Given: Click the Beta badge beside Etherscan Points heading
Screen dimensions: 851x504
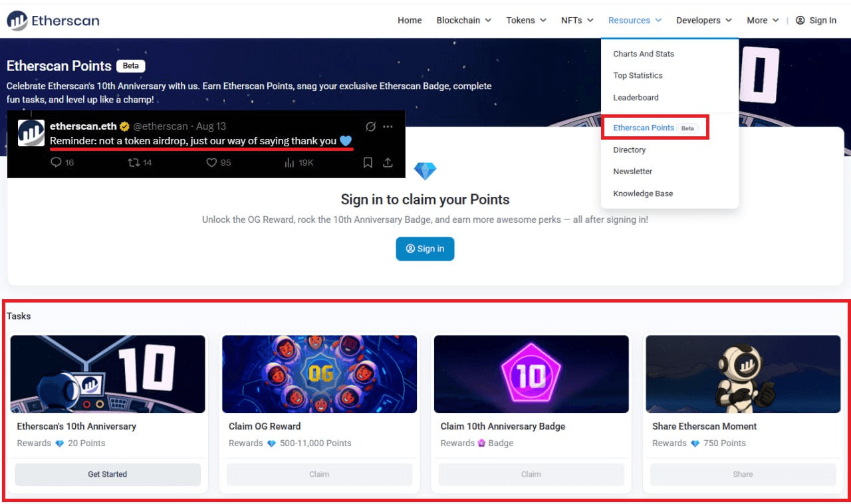Looking at the screenshot, I should (x=131, y=66).
